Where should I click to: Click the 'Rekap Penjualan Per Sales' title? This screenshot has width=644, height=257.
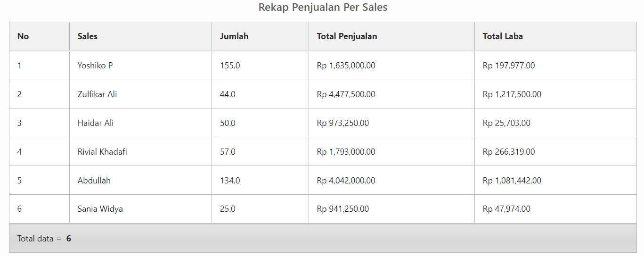coord(323,8)
